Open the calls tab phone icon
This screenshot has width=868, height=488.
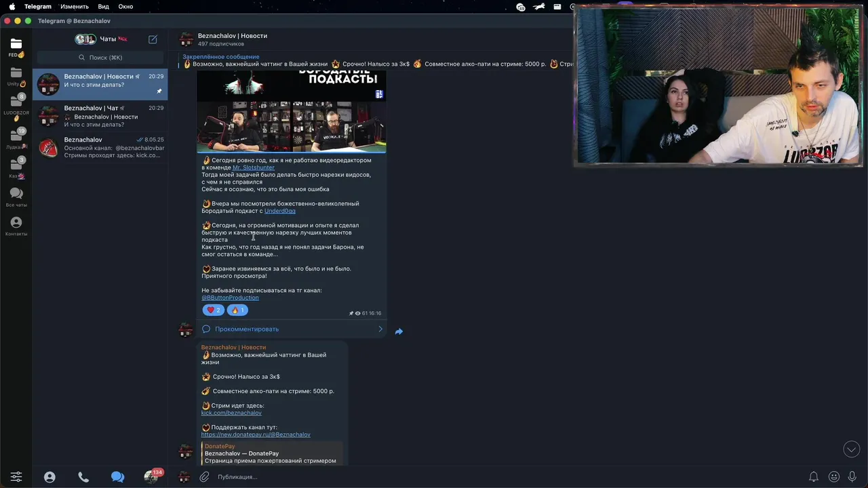point(83,476)
